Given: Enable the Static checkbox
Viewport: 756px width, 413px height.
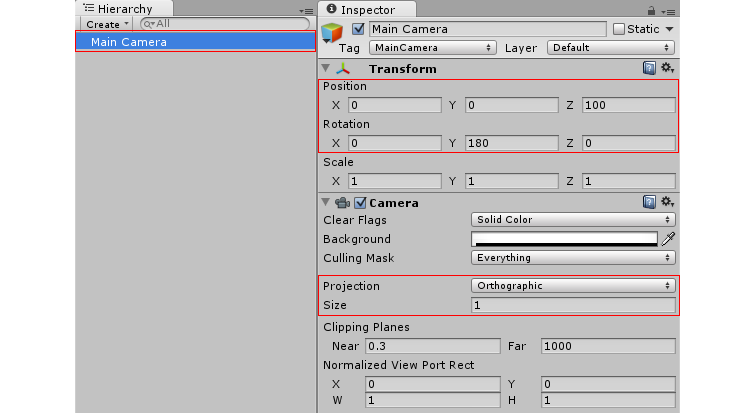Looking at the screenshot, I should click(x=619, y=29).
